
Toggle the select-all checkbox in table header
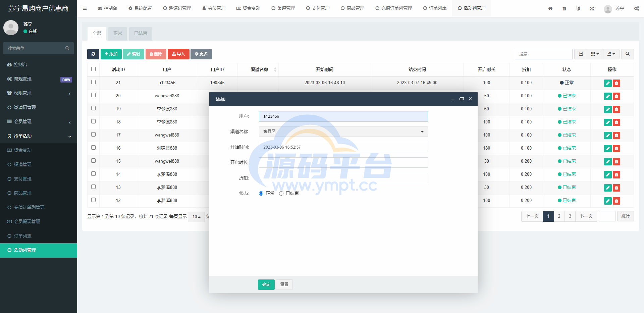point(94,69)
